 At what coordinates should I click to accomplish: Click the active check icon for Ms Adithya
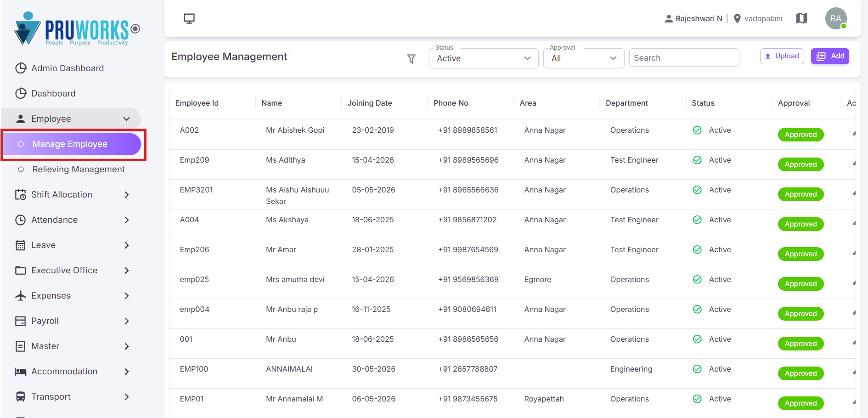tap(697, 160)
